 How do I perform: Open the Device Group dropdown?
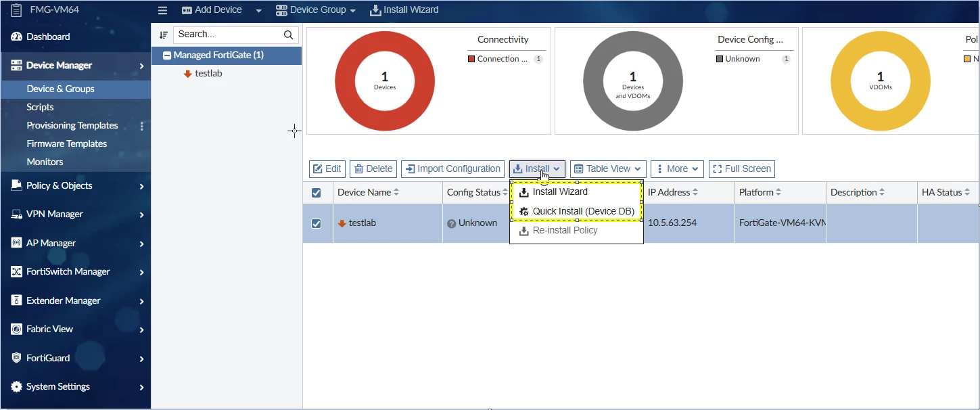pos(316,10)
